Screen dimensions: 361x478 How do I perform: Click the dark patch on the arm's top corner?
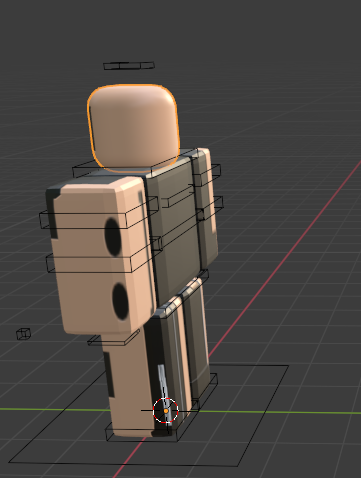click(53, 213)
